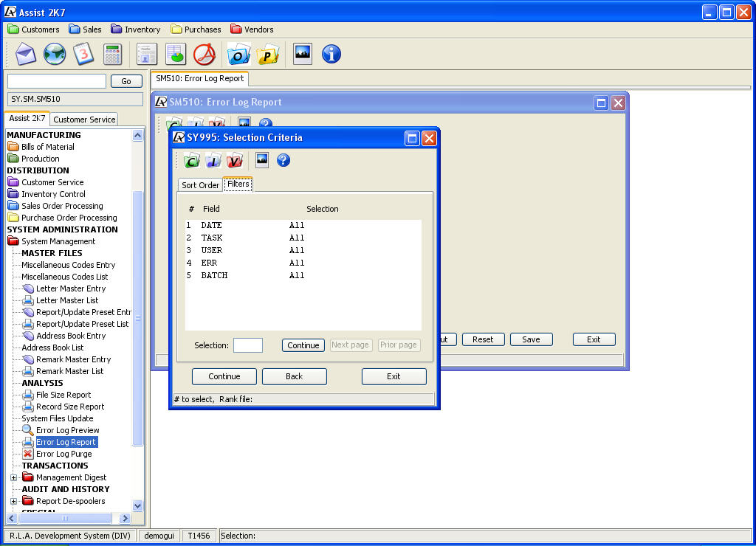Open help icon in Selection Criteria dialog
Image resolution: width=756 pixels, height=546 pixels.
pyautogui.click(x=283, y=161)
